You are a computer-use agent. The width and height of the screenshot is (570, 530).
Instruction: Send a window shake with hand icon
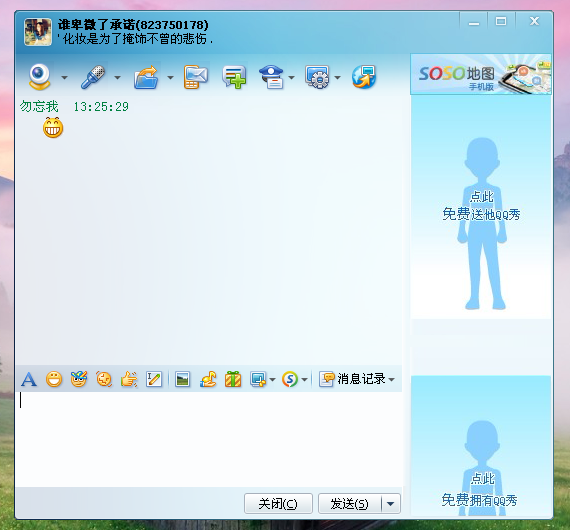[129, 379]
